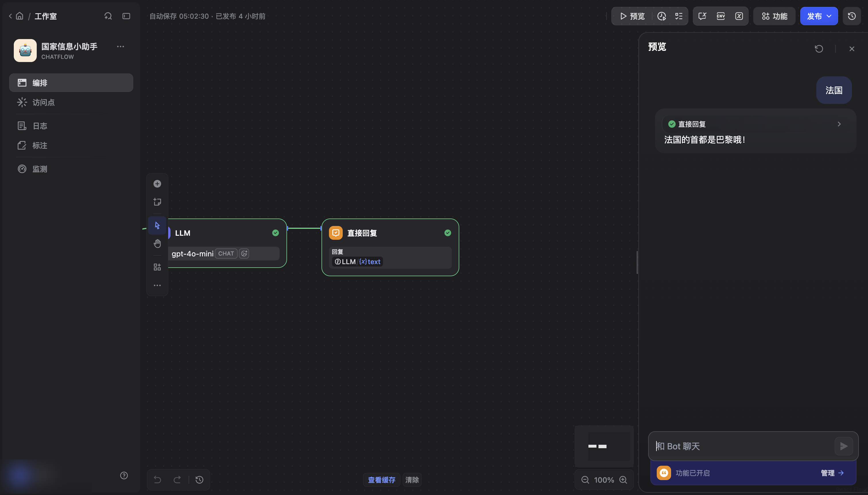Click the 查看缓存 button

click(x=382, y=480)
